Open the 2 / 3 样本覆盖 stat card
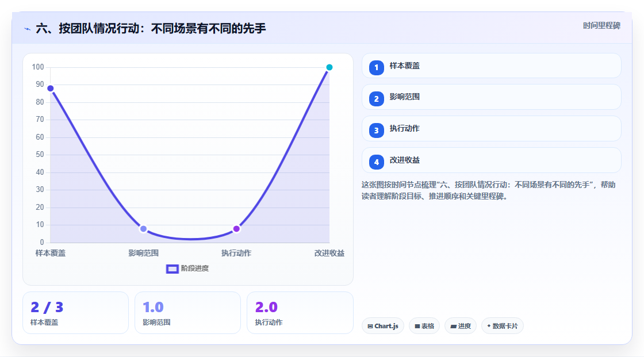Image resolution: width=644 pixels, height=357 pixels. (75, 313)
